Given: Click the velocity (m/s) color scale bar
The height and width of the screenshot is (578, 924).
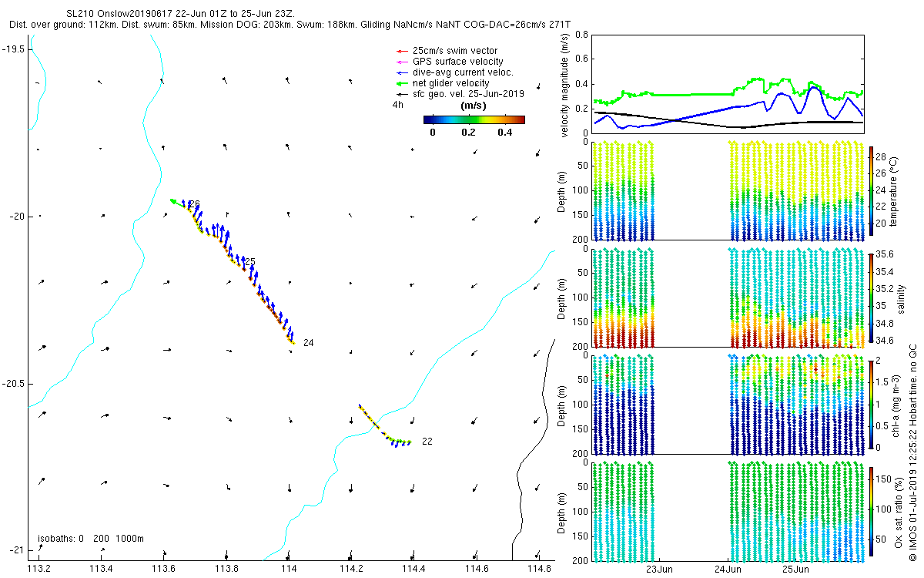Looking at the screenshot, I should [474, 119].
